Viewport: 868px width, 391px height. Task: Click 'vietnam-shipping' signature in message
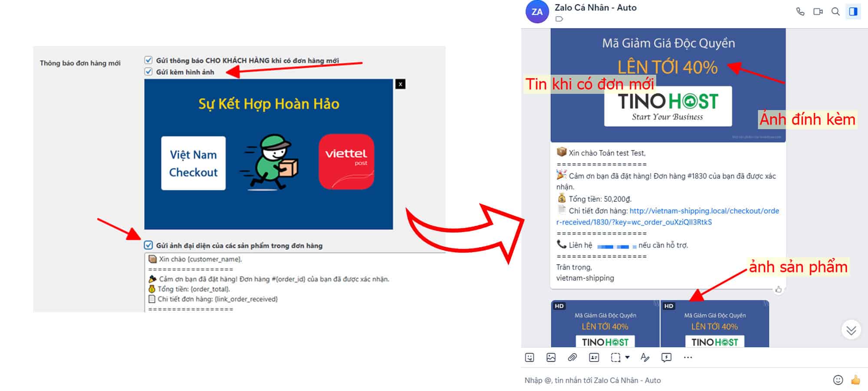[x=585, y=278]
